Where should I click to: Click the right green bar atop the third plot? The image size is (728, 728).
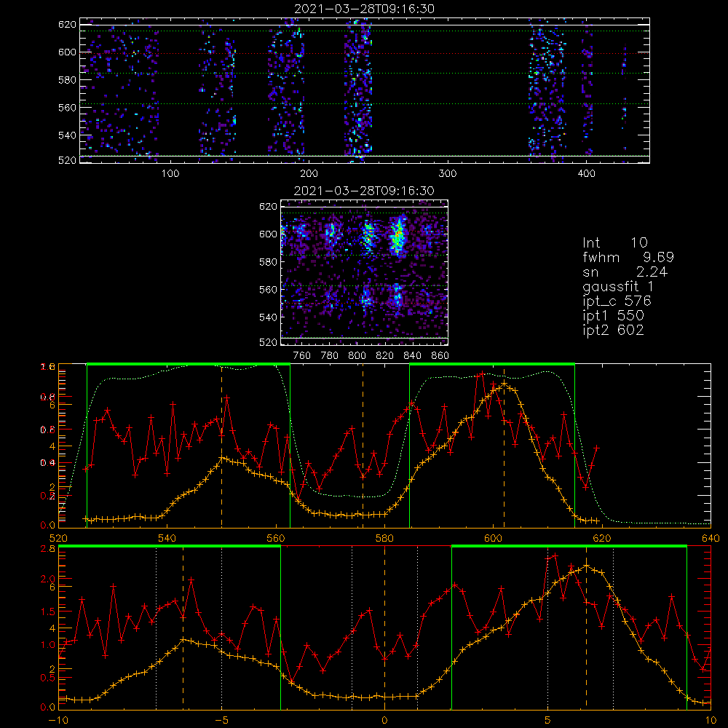point(492,365)
